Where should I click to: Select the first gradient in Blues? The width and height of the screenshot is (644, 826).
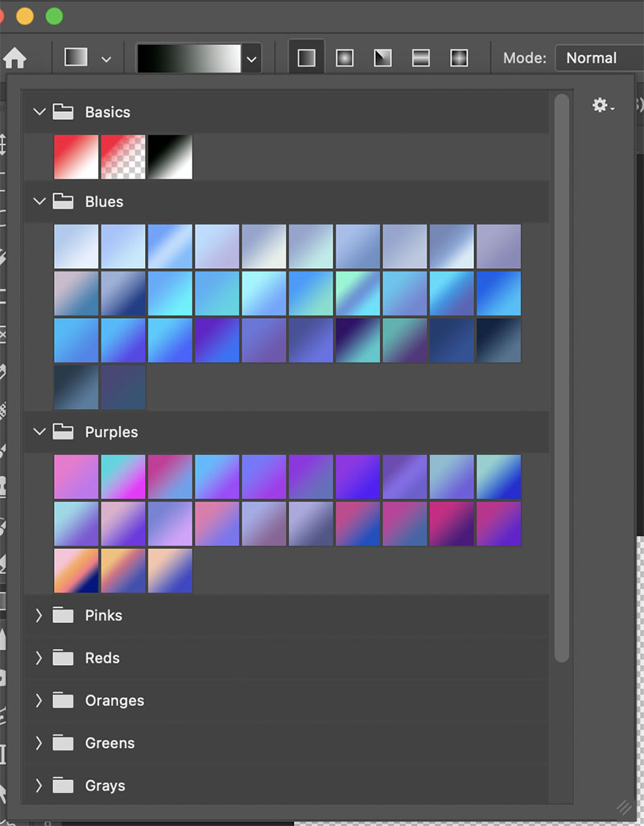pos(76,246)
